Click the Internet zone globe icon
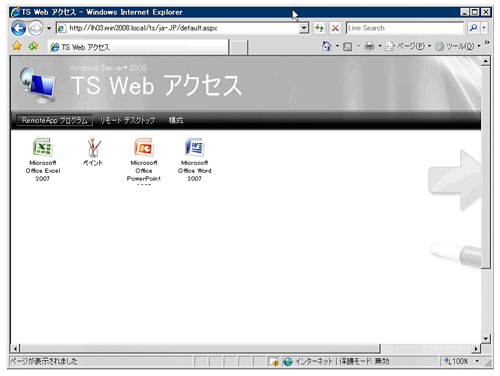This screenshot has height=376, width=500. [288, 361]
